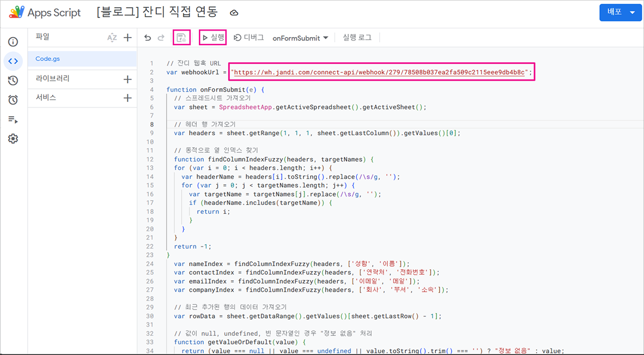Open the onFormSubmit function dropdown
The height and width of the screenshot is (355, 644).
click(300, 38)
